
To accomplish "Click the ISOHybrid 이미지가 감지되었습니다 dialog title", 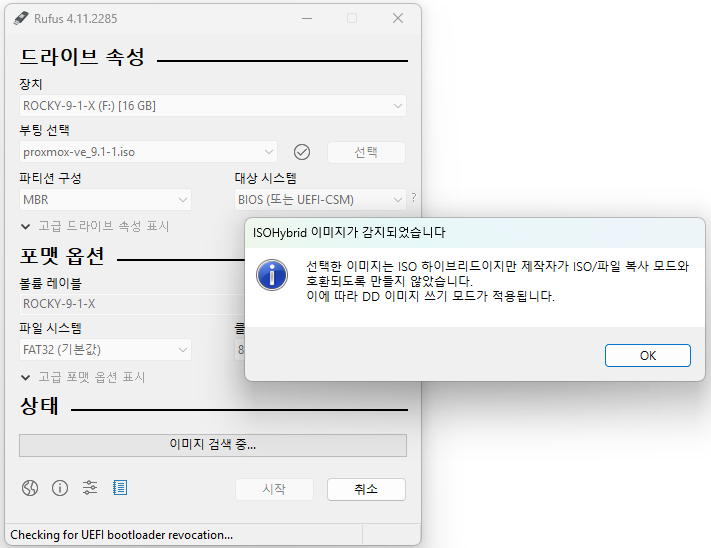I will (349, 233).
